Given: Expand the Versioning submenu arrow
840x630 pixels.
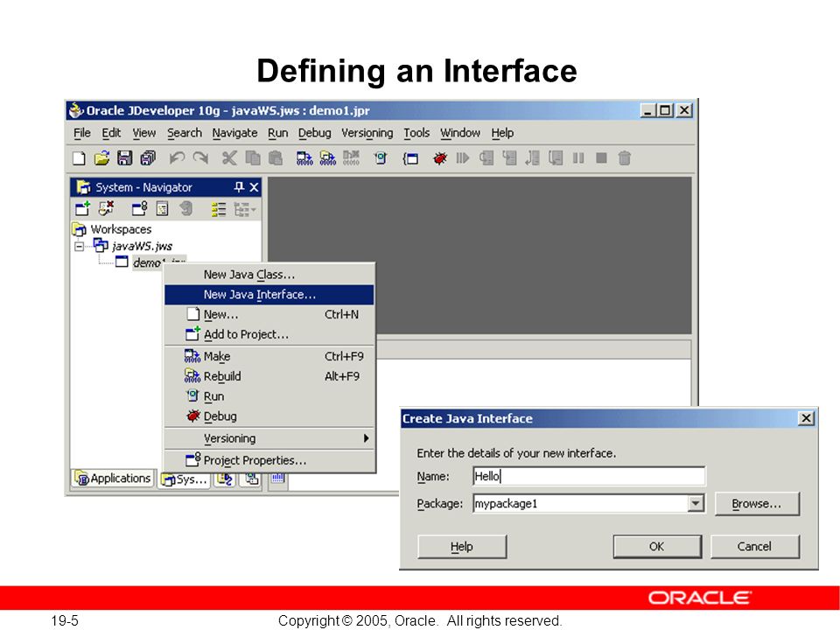Looking at the screenshot, I should [366, 438].
